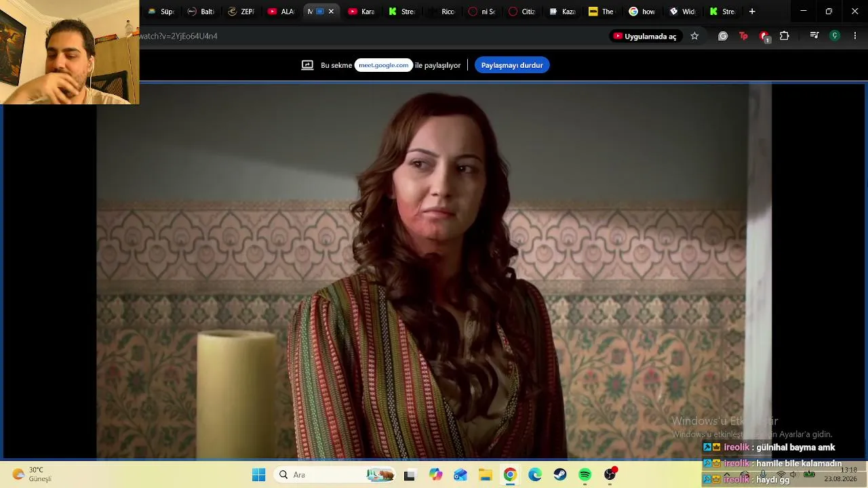Switch to the 'how' Google tab
The height and width of the screenshot is (488, 868).
[x=641, y=12]
